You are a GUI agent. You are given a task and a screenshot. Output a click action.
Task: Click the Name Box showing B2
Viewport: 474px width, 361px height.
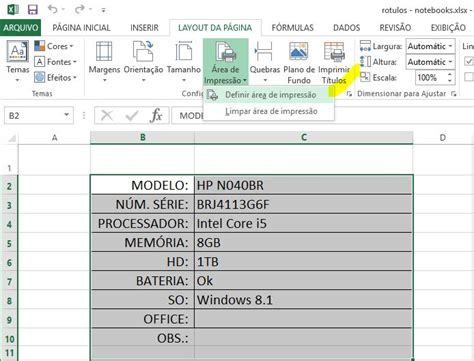(33, 116)
